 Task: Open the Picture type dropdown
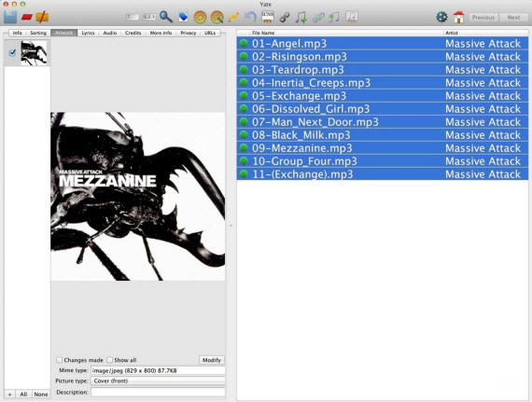pos(158,381)
